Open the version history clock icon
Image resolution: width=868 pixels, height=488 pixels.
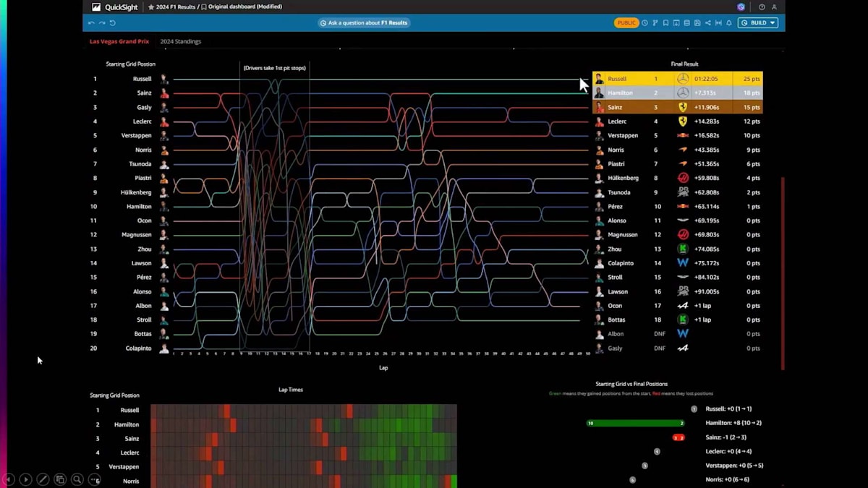pyautogui.click(x=644, y=23)
